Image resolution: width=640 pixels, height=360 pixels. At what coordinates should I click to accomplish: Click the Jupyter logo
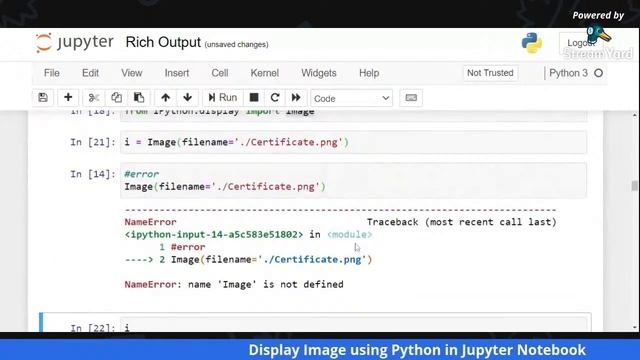pos(74,42)
